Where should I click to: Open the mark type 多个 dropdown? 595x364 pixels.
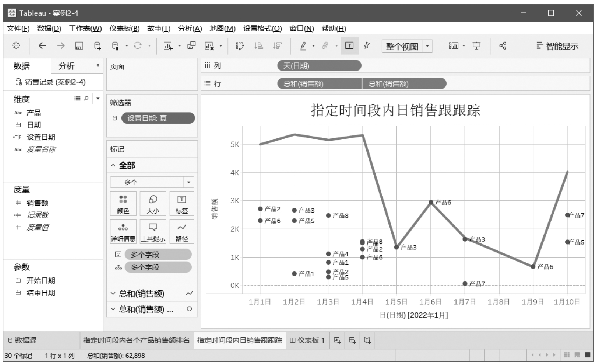tap(188, 182)
